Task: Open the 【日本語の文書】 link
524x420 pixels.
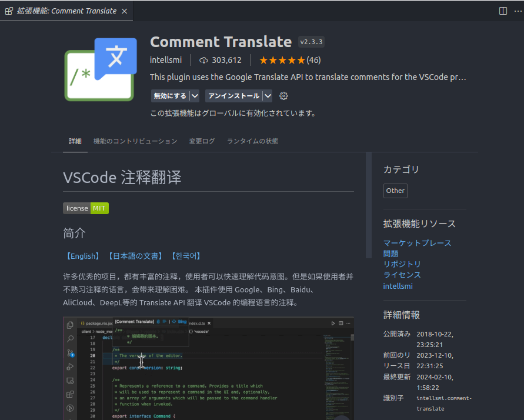Action: pyautogui.click(x=135, y=256)
